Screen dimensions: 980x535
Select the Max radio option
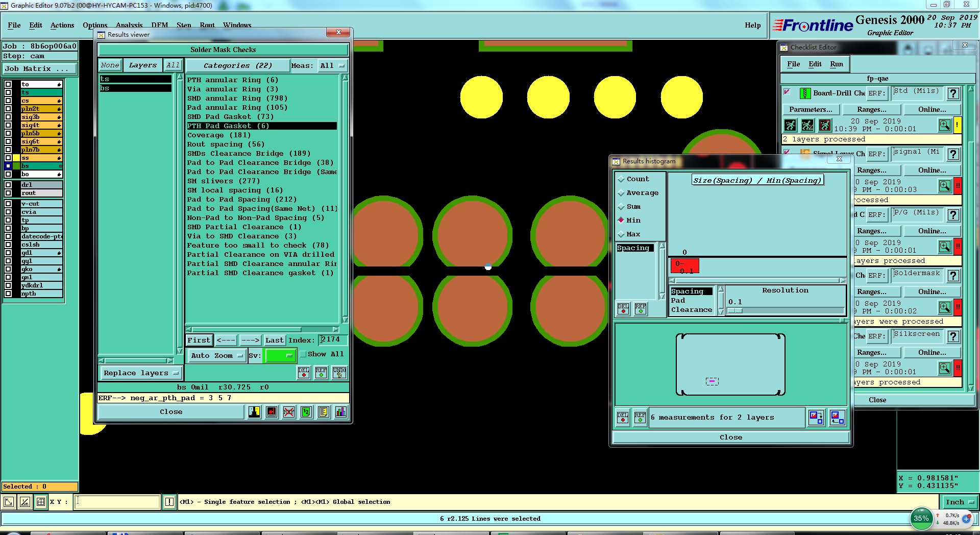click(x=621, y=234)
